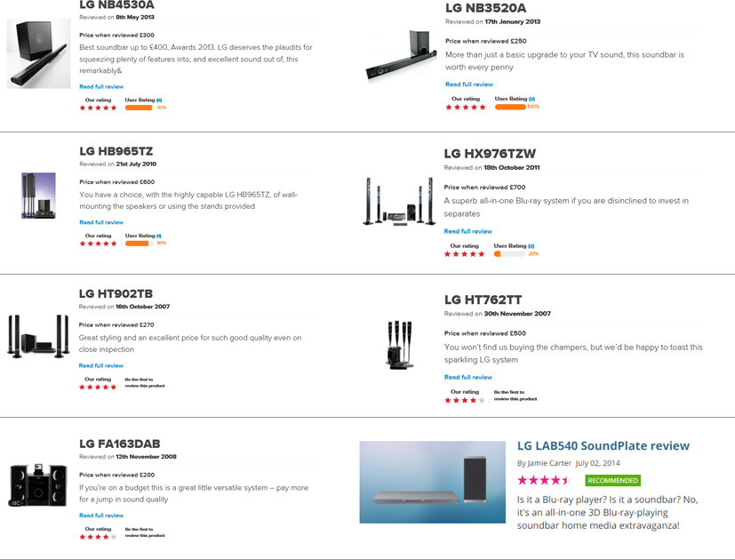This screenshot has height=560, width=735.
Task: Open the LG LAB540 SoundPlate photo
Action: pyautogui.click(x=433, y=482)
